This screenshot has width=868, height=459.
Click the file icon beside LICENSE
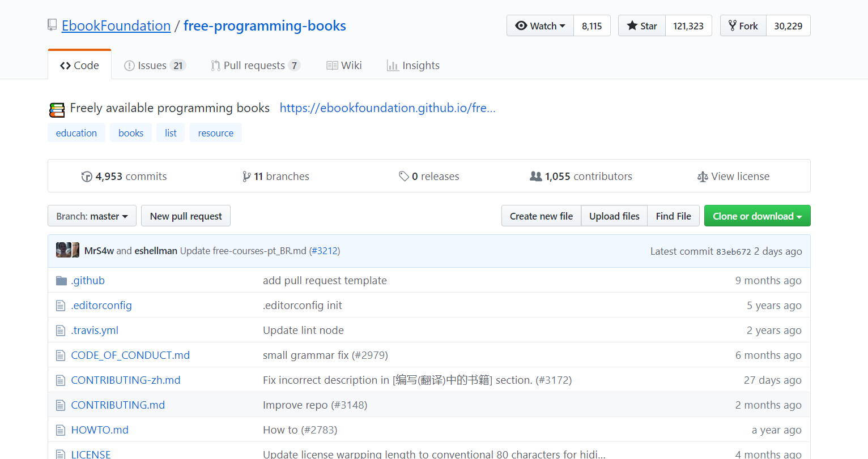coord(60,453)
